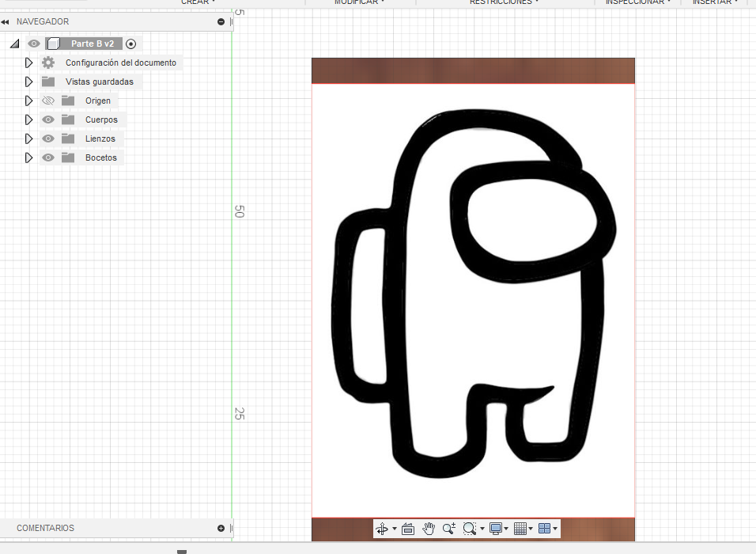Screen dimensions: 756x554
Task: Activate Parte B v2 with radio button
Action: click(130, 44)
